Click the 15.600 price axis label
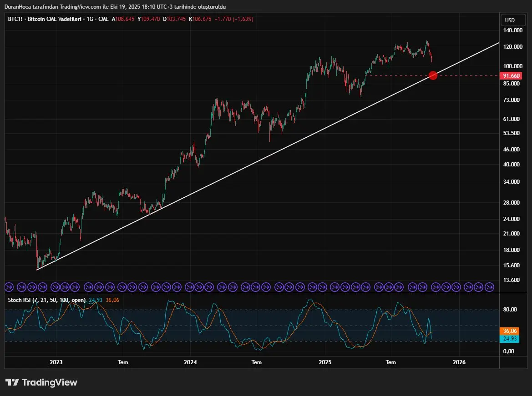This screenshot has height=396, width=532. 512,265
